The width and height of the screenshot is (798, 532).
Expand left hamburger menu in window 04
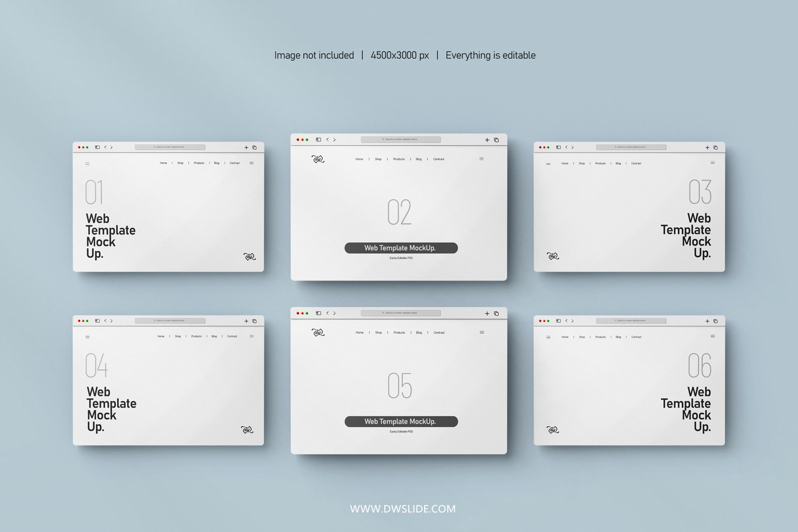click(x=87, y=337)
